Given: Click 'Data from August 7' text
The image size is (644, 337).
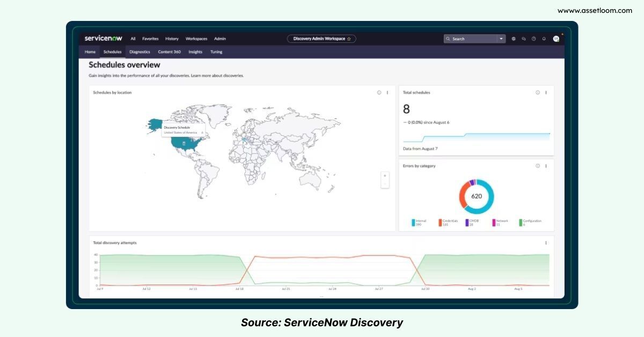Looking at the screenshot, I should coord(421,149).
